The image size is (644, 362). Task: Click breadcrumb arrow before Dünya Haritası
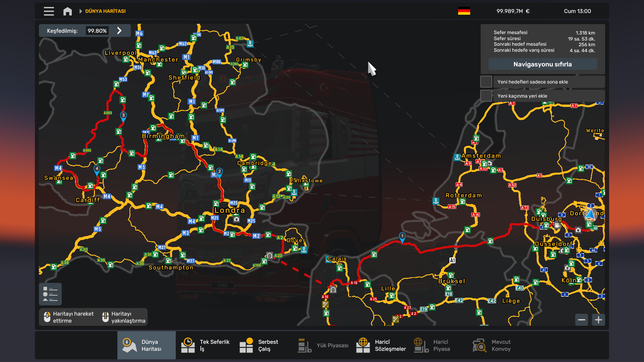click(x=80, y=11)
